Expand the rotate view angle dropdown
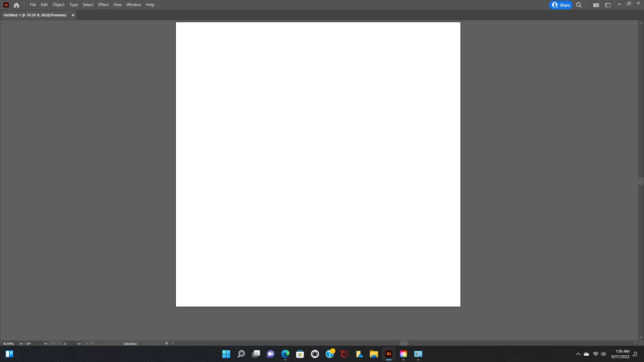This screenshot has width=644, height=362. tap(46, 344)
